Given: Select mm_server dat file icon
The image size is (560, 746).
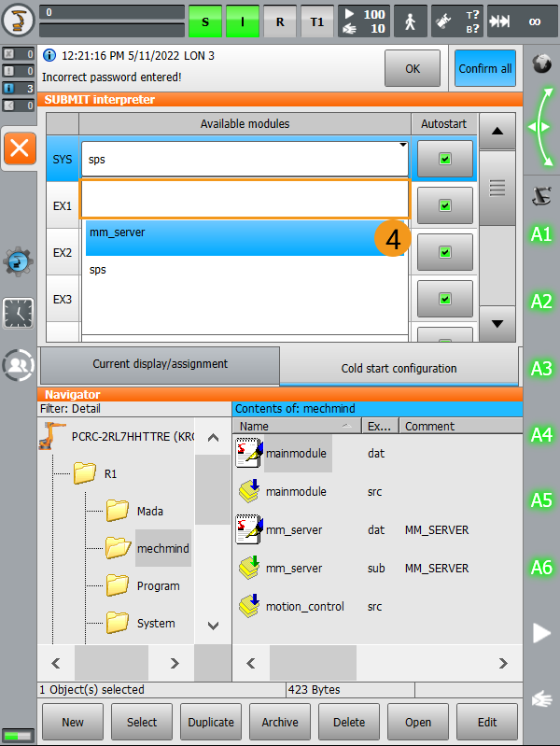Looking at the screenshot, I should [x=249, y=529].
